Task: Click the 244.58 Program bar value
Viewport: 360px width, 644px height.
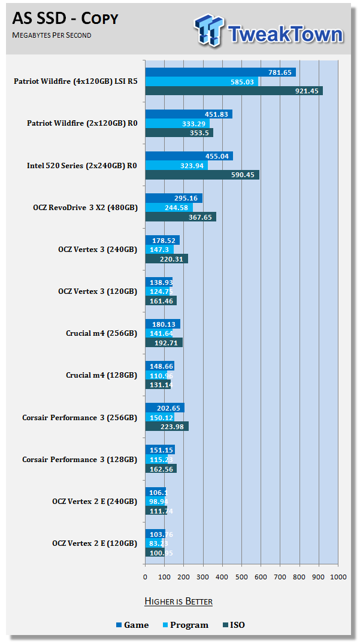Action: pos(176,208)
